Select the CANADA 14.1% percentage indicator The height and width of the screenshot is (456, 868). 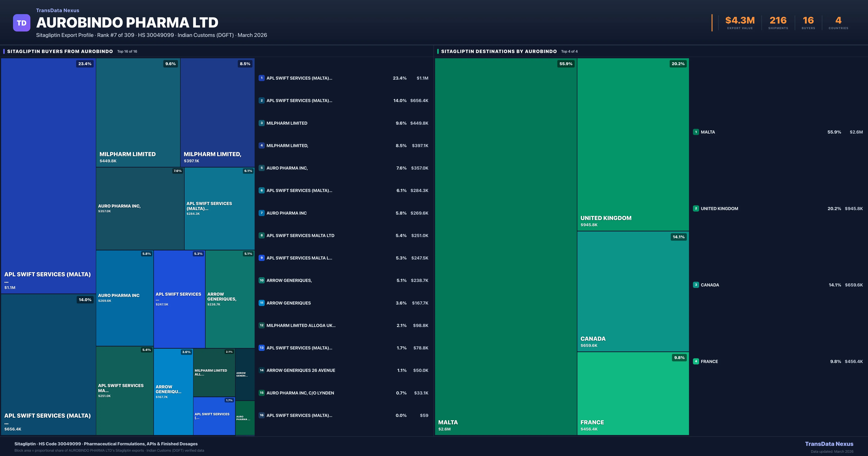tap(679, 237)
